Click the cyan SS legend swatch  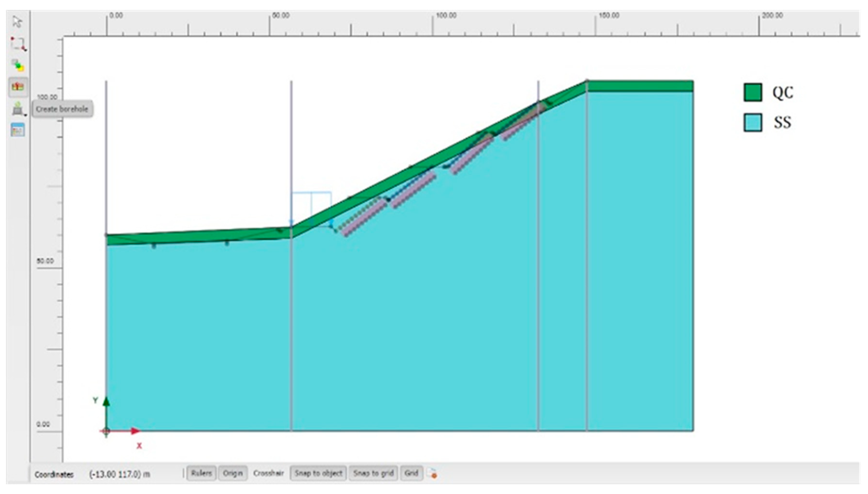(x=753, y=123)
